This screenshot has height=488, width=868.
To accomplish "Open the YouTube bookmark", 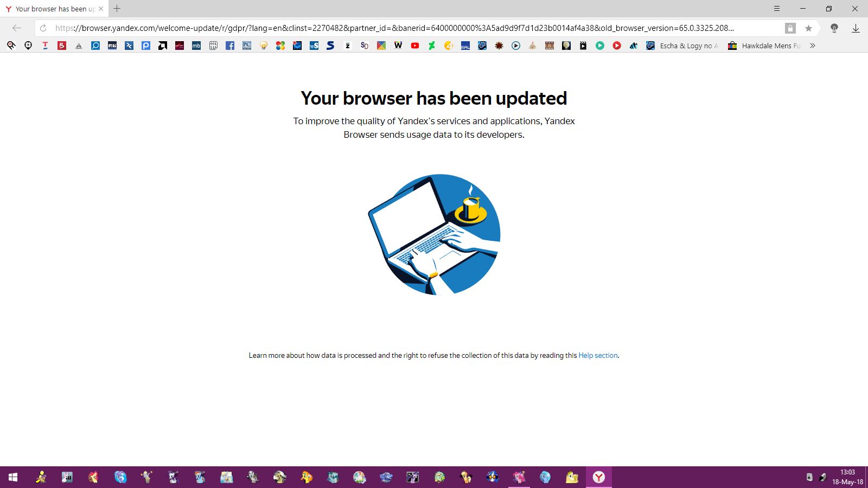I will coord(415,46).
